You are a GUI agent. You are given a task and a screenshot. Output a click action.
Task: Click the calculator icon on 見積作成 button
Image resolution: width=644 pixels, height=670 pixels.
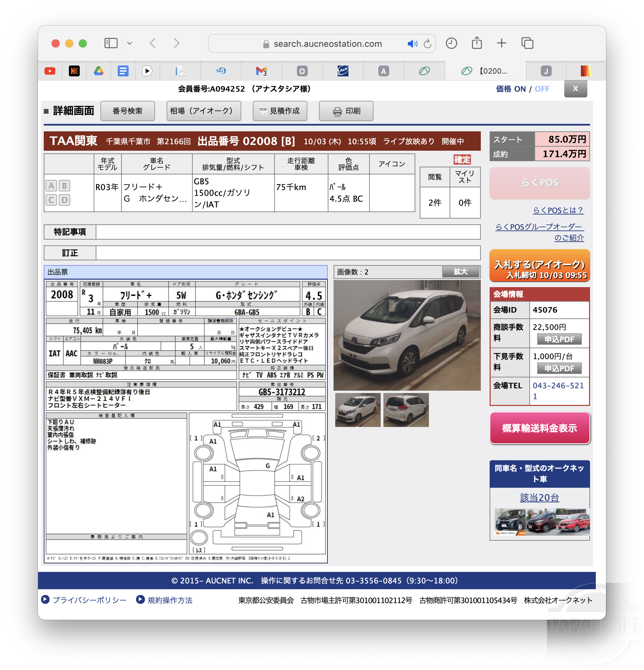point(263,111)
